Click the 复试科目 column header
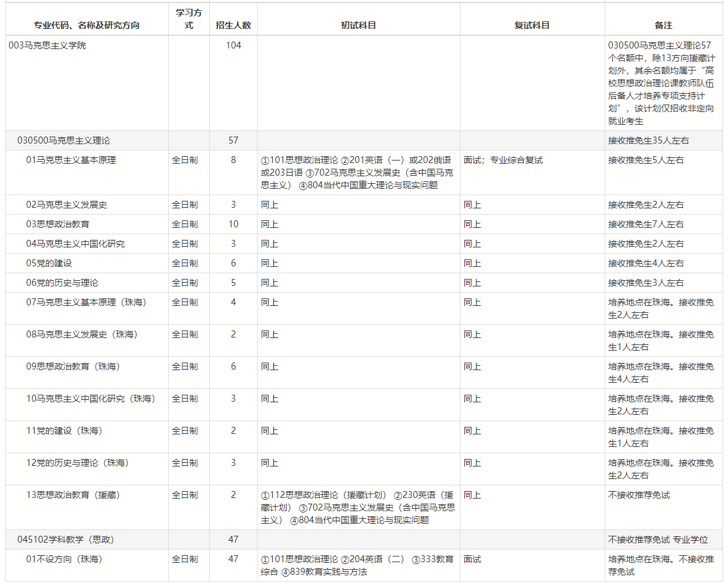Screen dimensions: 725x588 (x=532, y=25)
